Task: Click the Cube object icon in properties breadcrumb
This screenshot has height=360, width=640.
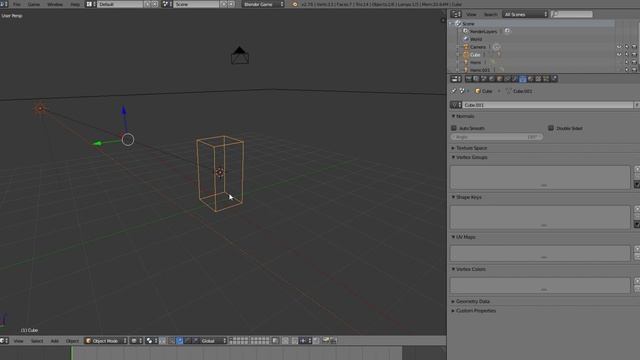Action: (x=478, y=91)
